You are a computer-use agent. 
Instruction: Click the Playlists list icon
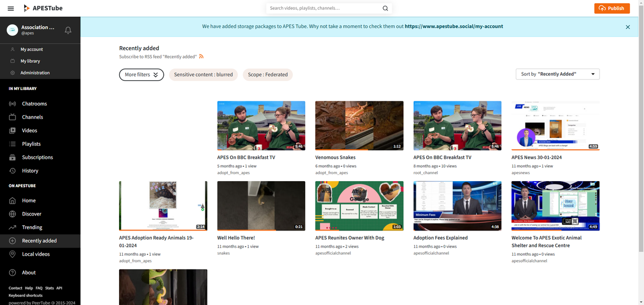coord(12,144)
